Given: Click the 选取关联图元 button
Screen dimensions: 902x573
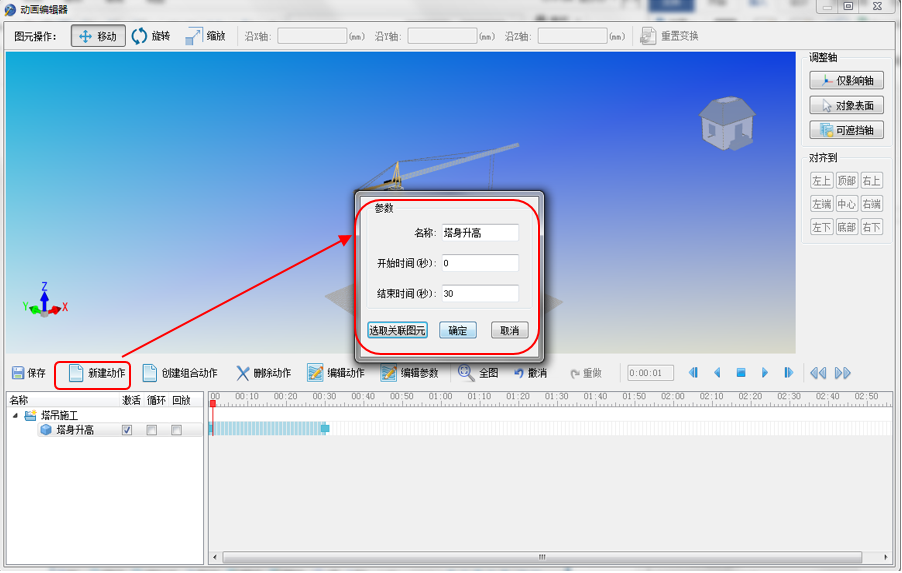Looking at the screenshot, I should point(397,330).
